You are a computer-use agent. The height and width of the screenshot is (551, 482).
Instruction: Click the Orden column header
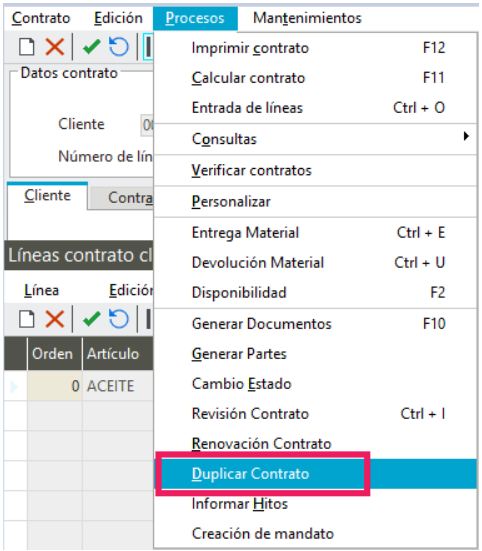[54, 354]
